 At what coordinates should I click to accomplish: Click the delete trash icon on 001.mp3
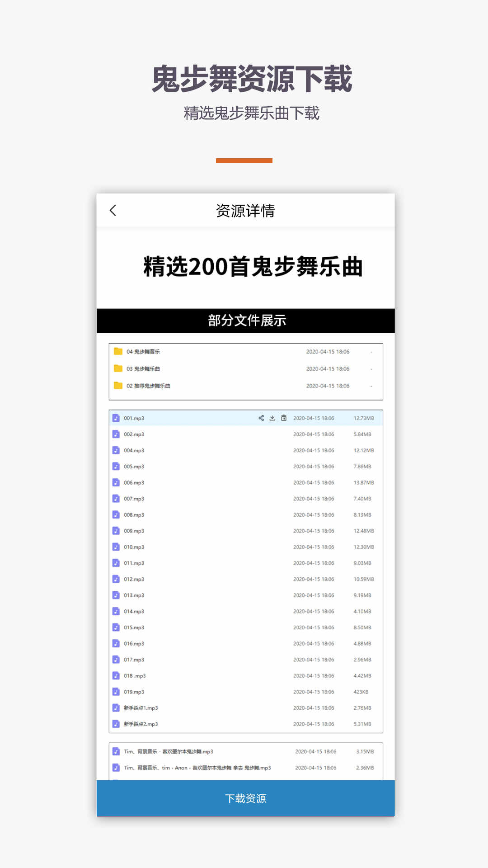click(x=284, y=418)
